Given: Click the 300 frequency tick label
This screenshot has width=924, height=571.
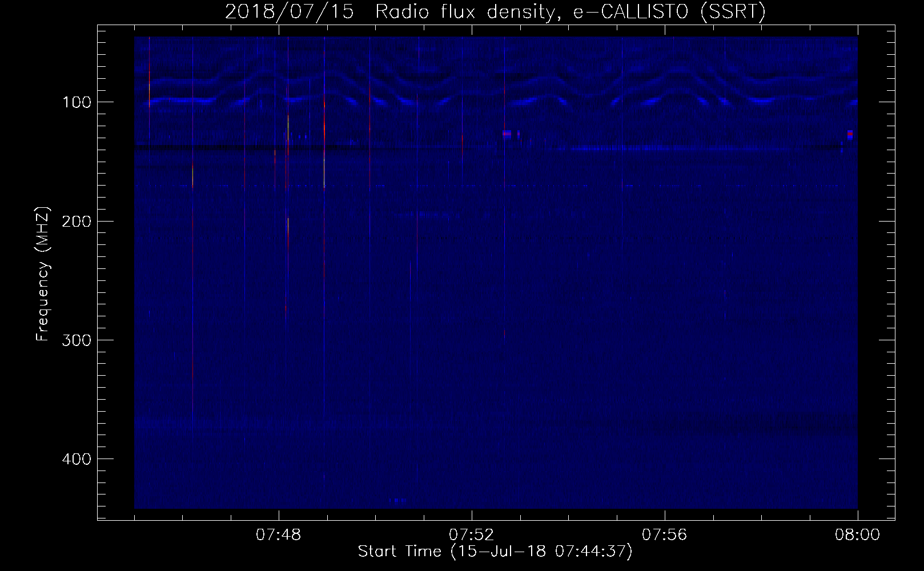Looking at the screenshot, I should [x=77, y=340].
